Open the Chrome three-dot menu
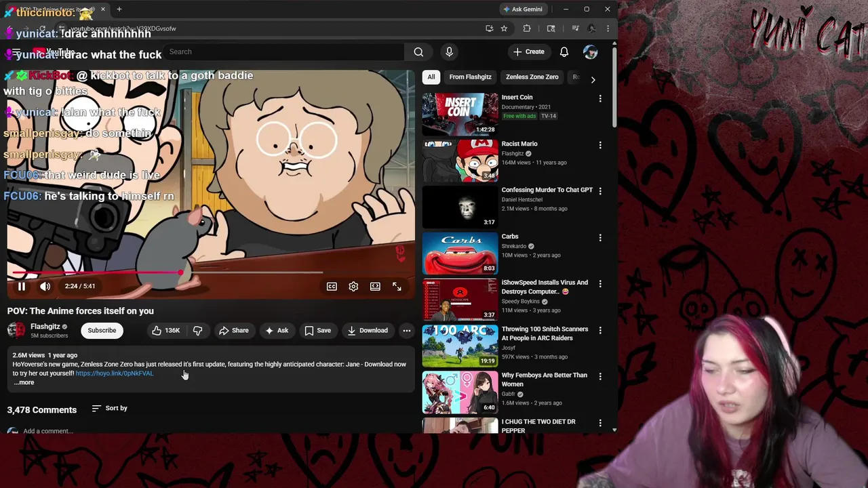Image resolution: width=868 pixels, height=488 pixels. coord(608,28)
